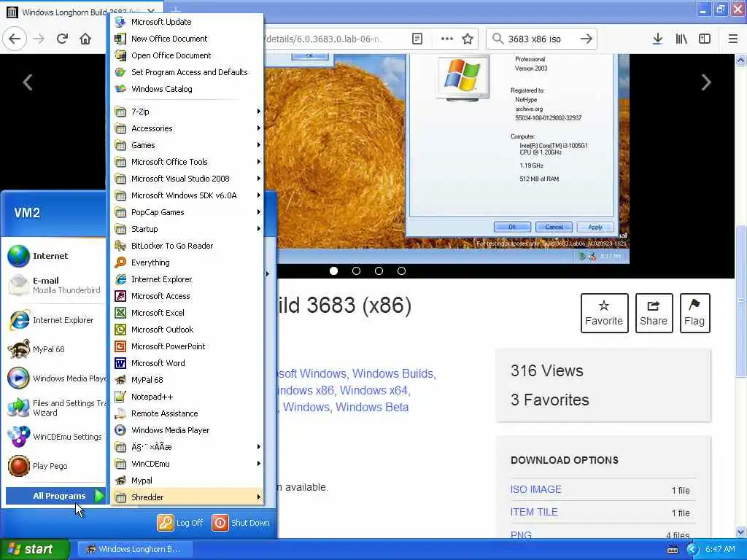Image resolution: width=747 pixels, height=560 pixels.
Task: Bookmark this page with the star icon
Action: tap(468, 39)
